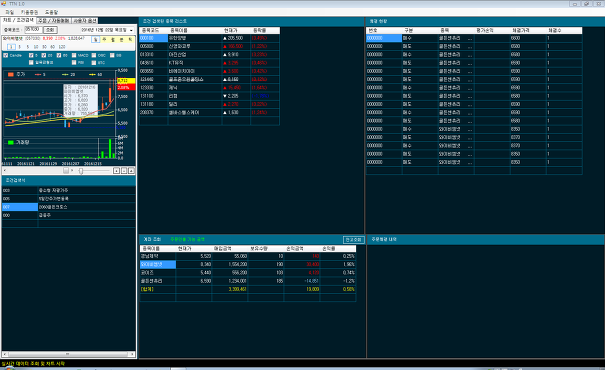
Task: Open the 파일 menu
Action: (x=9, y=12)
